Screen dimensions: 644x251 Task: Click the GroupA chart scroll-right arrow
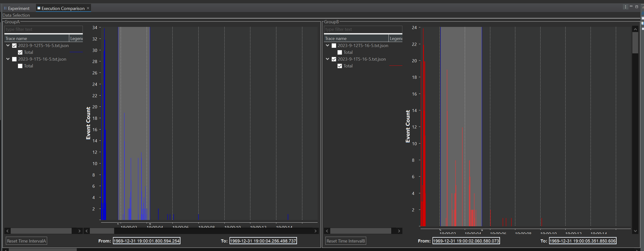click(315, 231)
